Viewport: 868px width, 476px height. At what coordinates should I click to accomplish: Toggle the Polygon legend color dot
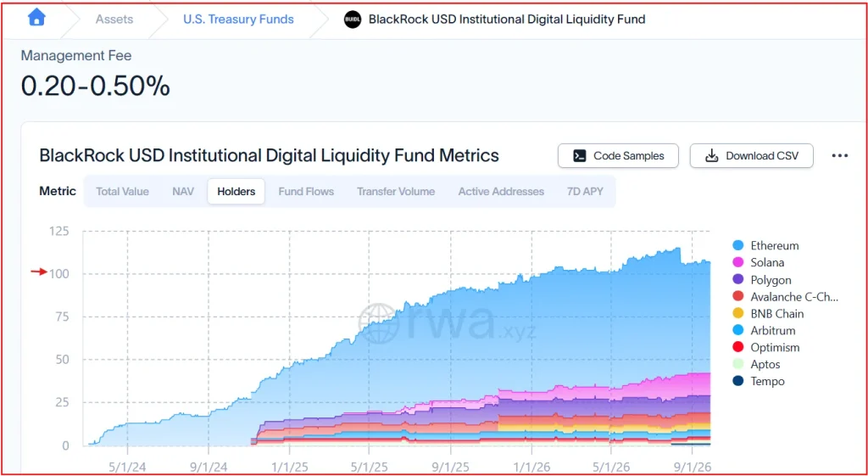tap(738, 280)
